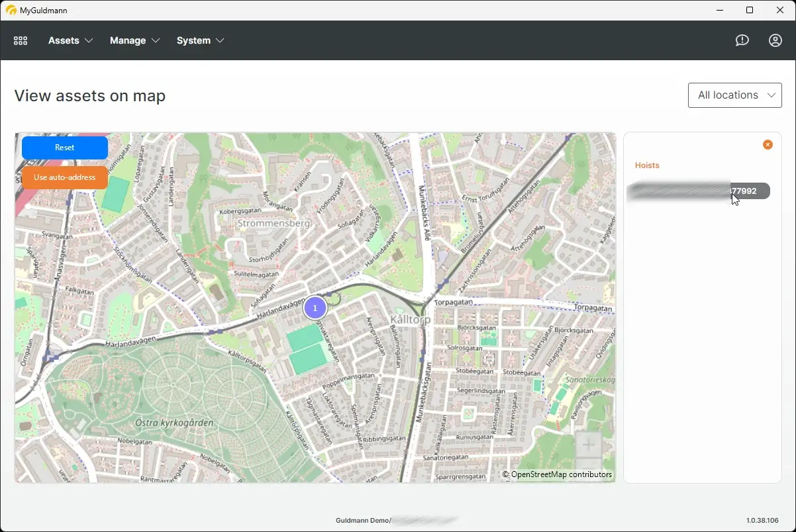Viewport: 796px width, 532px height.
Task: Open the Manage menu
Action: pyautogui.click(x=128, y=40)
